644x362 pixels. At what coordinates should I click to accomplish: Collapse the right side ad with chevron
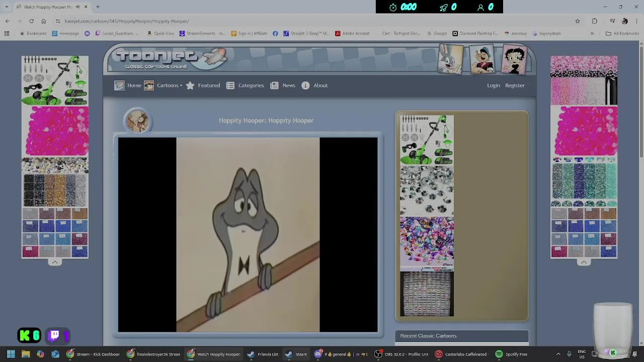point(584,262)
